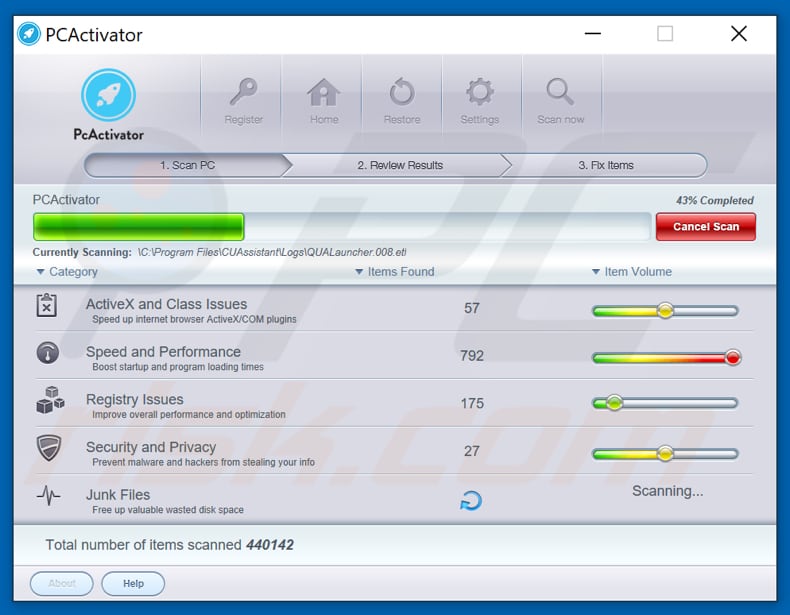Click the green scan progress bar
Screen dimensions: 790x615
coord(139,227)
